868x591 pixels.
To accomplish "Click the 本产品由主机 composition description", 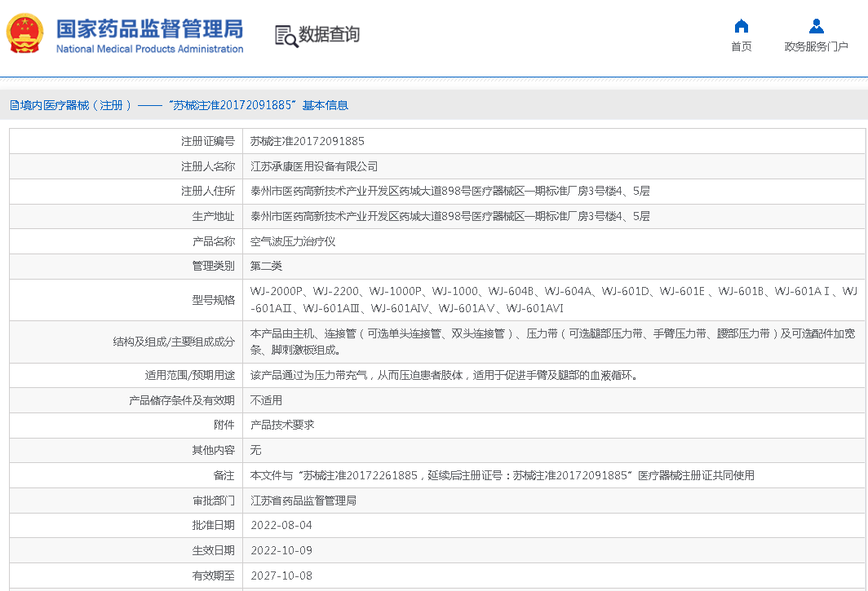I will coord(552,342).
